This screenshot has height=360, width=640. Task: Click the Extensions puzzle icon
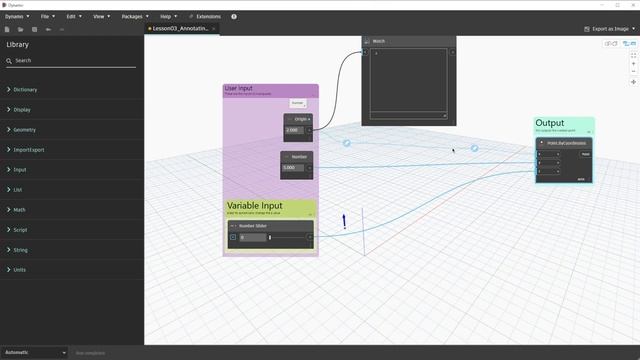[x=191, y=17]
